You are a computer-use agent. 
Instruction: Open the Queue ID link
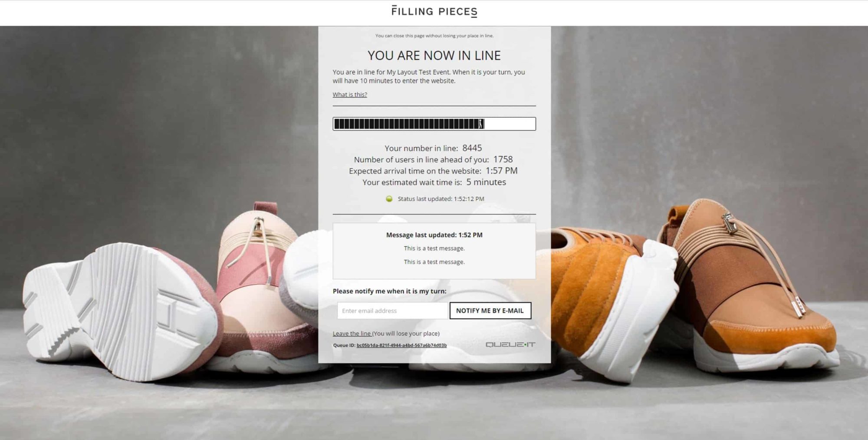(401, 345)
